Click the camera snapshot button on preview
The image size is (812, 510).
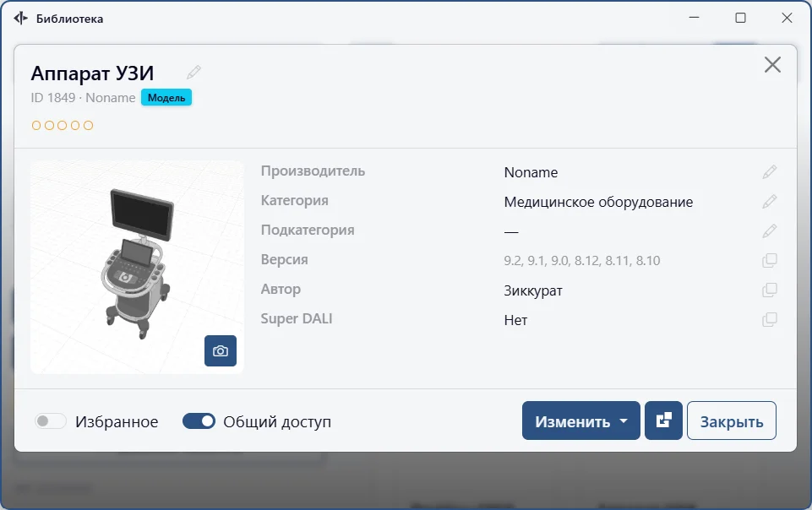(x=220, y=350)
